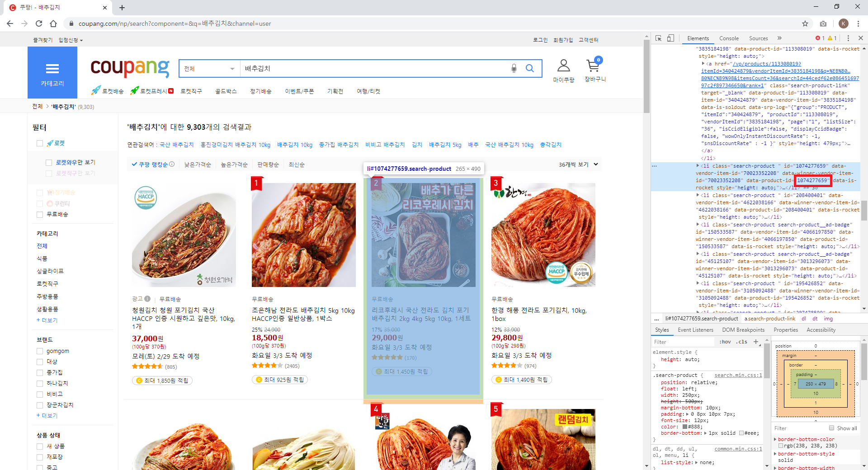Image resolution: width=868 pixels, height=470 pixels.
Task: Click the yellow warning count icon
Action: pos(830,38)
